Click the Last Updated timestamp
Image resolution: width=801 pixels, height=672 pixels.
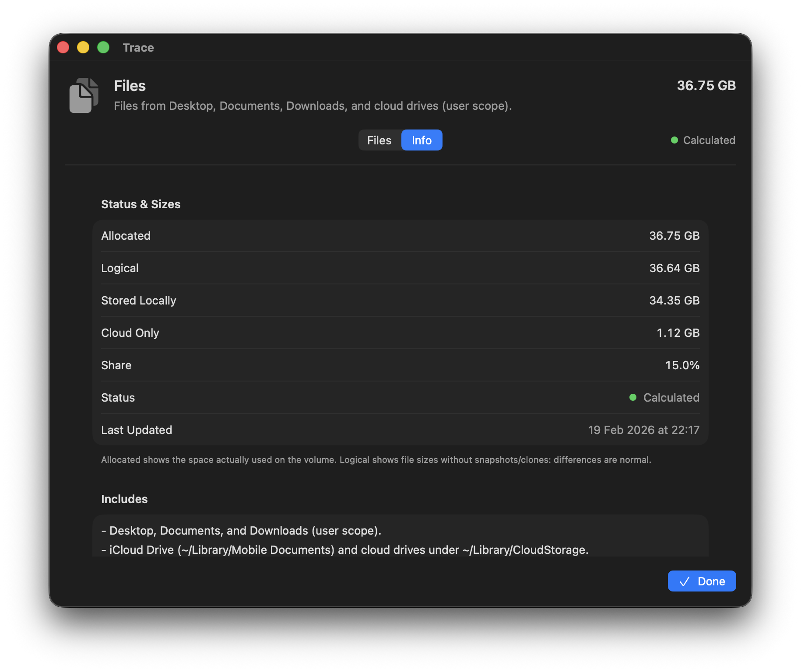coord(643,430)
